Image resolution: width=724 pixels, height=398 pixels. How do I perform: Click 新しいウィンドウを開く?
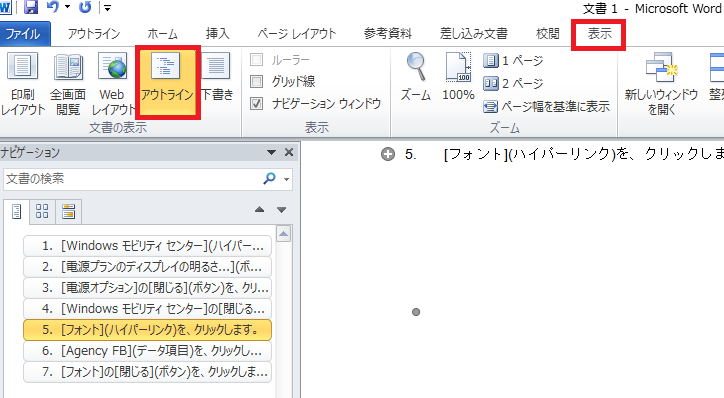click(661, 84)
